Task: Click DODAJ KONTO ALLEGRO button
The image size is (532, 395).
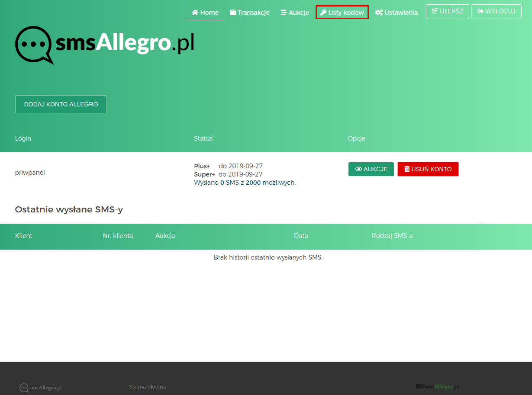Action: 61,104
